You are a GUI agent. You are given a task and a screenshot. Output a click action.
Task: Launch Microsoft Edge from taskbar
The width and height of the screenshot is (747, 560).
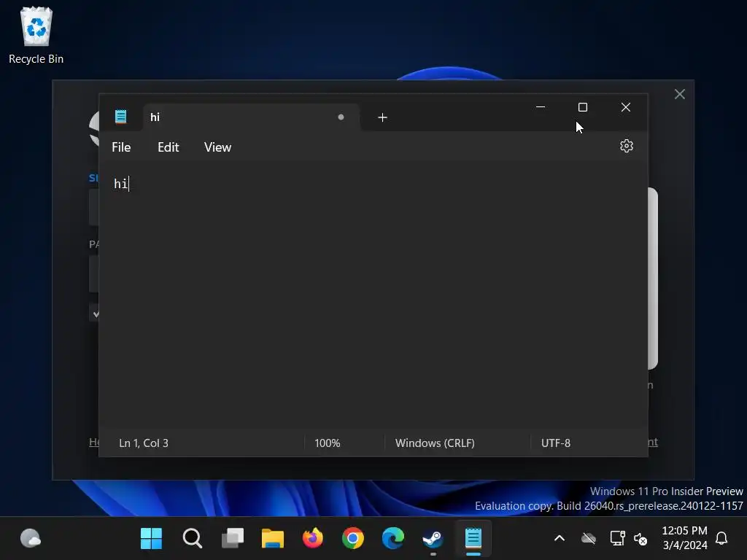(x=393, y=539)
